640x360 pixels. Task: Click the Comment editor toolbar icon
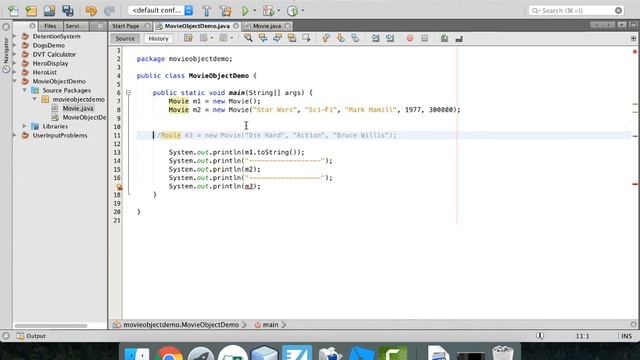444,38
